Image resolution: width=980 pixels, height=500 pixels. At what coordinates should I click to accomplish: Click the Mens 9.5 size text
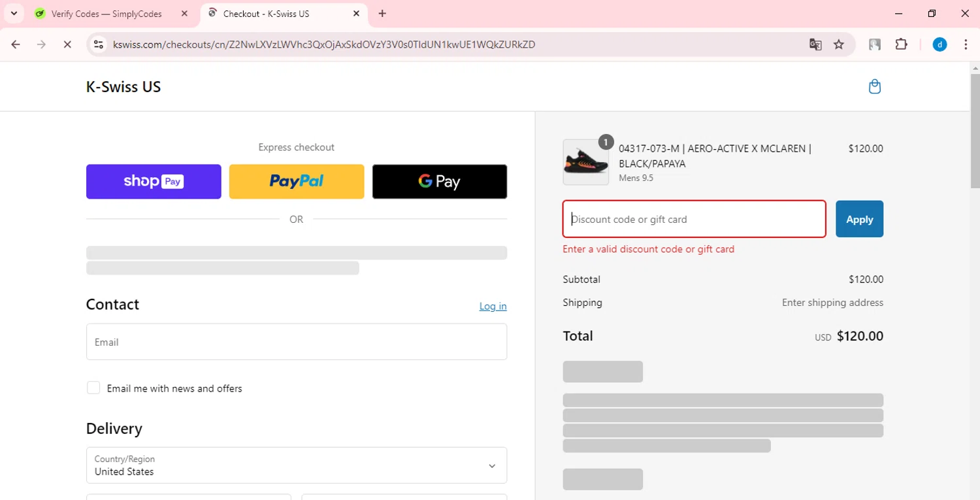636,178
